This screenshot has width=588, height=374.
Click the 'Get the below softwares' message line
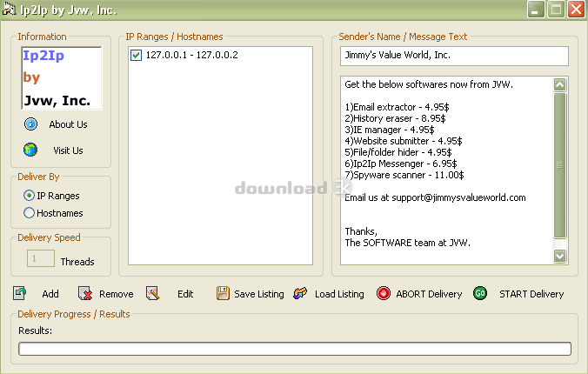429,84
